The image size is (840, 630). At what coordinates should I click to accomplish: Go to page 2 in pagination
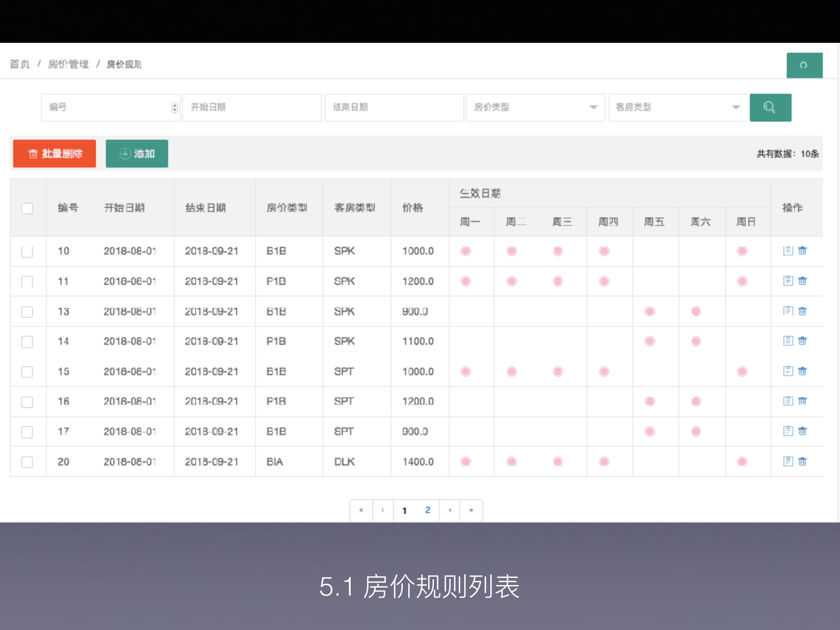pos(428,510)
